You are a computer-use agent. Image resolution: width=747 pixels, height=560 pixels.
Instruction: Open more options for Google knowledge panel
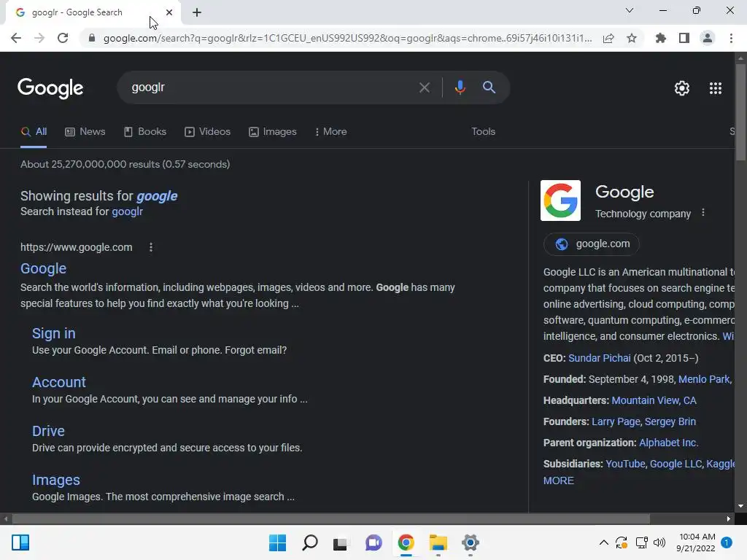point(703,213)
